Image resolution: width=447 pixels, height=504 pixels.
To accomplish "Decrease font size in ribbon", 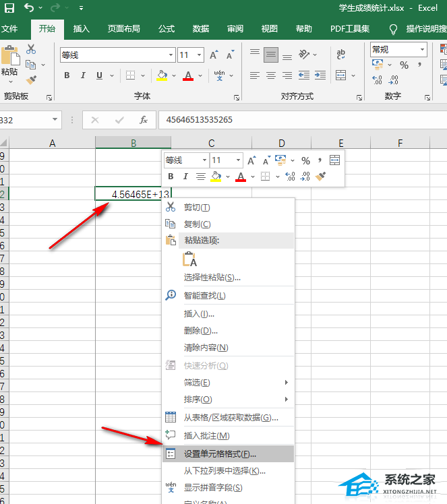I will coord(231,55).
